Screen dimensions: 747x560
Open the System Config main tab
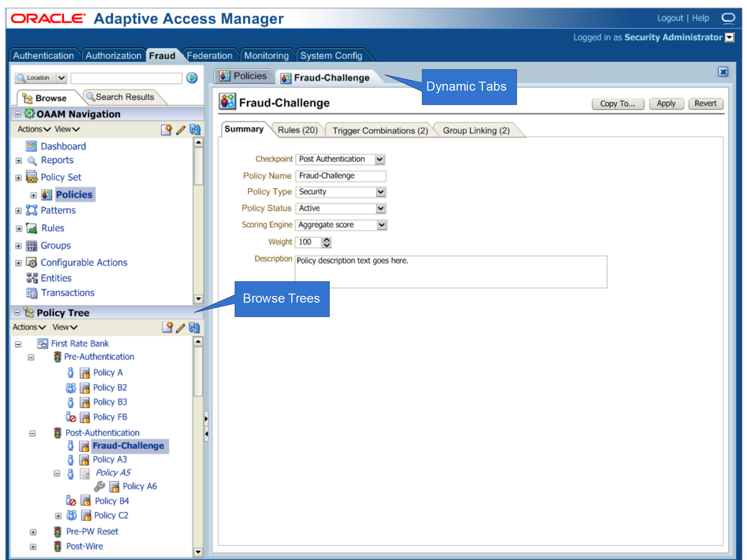(x=331, y=56)
